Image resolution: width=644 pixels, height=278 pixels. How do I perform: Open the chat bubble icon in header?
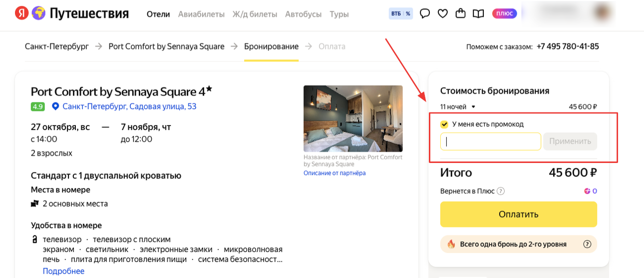[x=425, y=13]
